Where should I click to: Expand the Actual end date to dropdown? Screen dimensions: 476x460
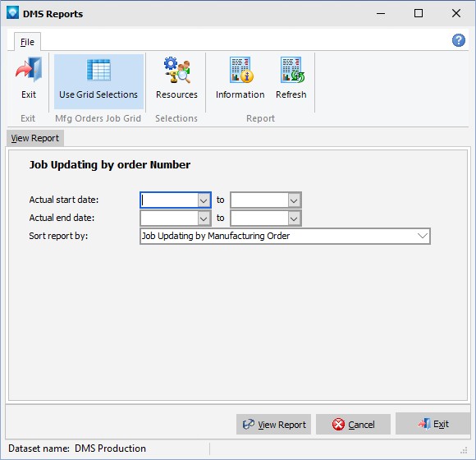(x=294, y=218)
